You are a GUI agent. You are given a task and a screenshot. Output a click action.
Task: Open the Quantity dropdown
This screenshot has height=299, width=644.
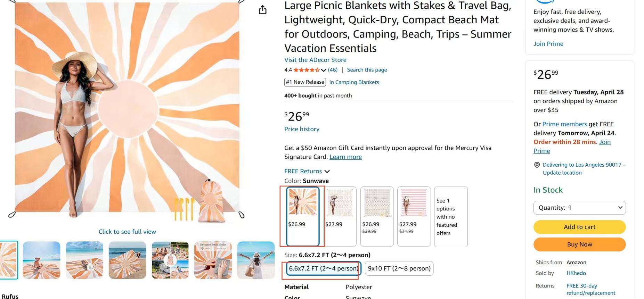(579, 208)
